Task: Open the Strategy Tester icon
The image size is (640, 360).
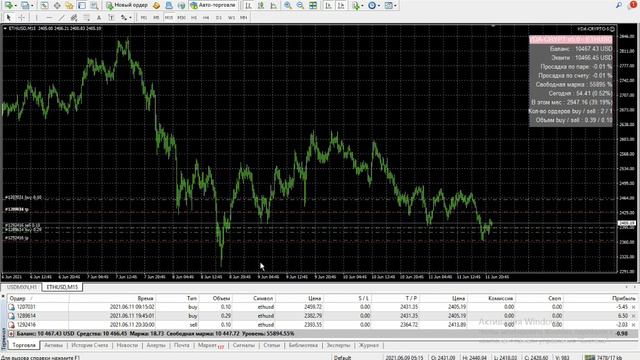Action: [x=94, y=5]
